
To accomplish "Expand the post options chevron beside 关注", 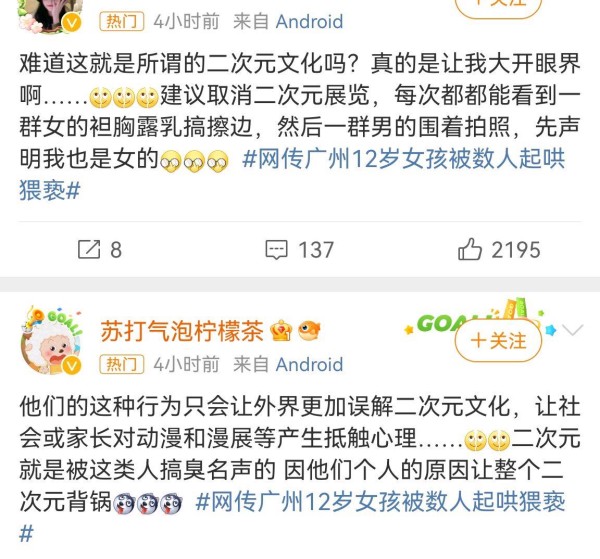I will click(572, 329).
